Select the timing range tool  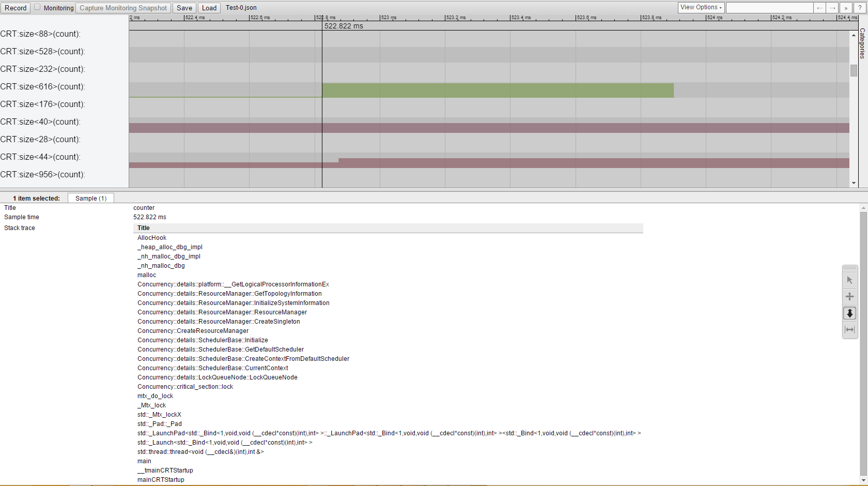click(x=850, y=330)
